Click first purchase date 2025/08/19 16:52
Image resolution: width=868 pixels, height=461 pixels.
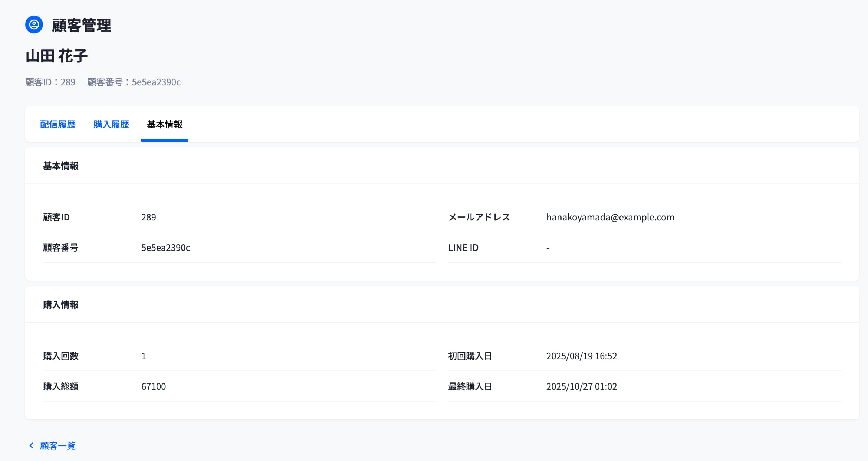tap(581, 356)
